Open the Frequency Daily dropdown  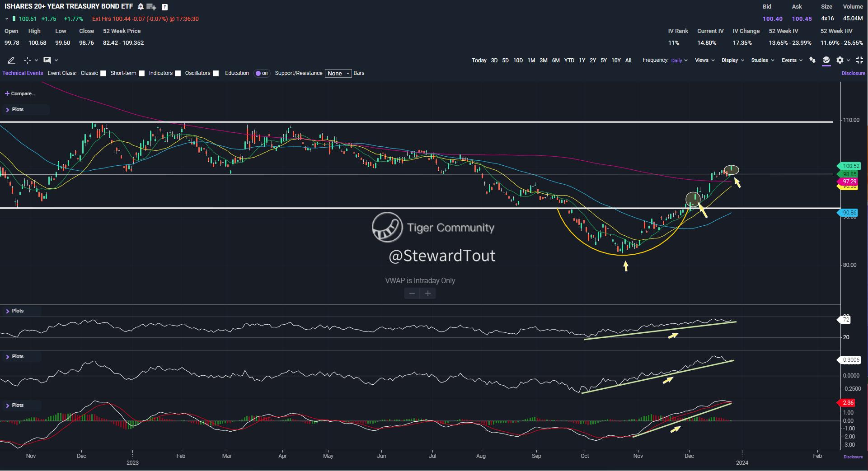(x=679, y=61)
